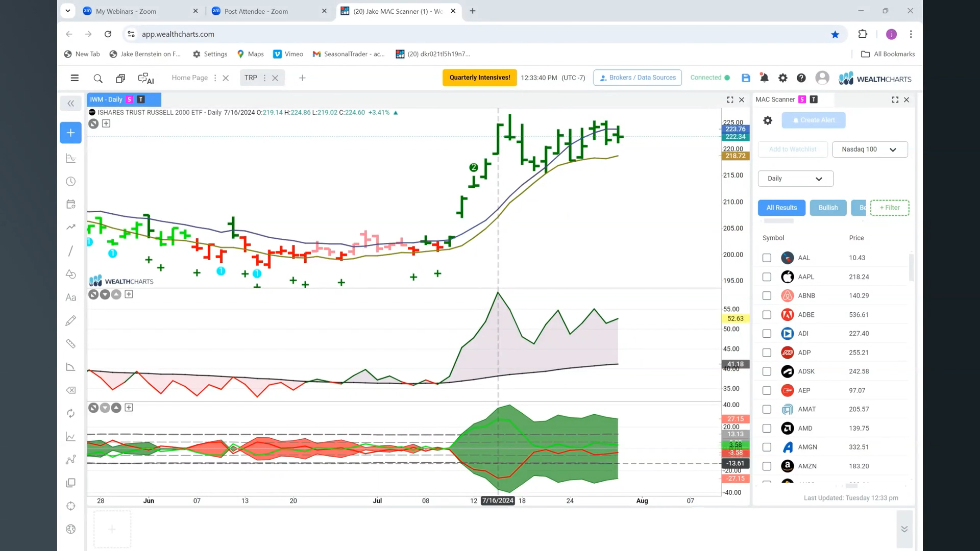Open the user profile avatar
The width and height of the screenshot is (980, 551).
pos(822,78)
